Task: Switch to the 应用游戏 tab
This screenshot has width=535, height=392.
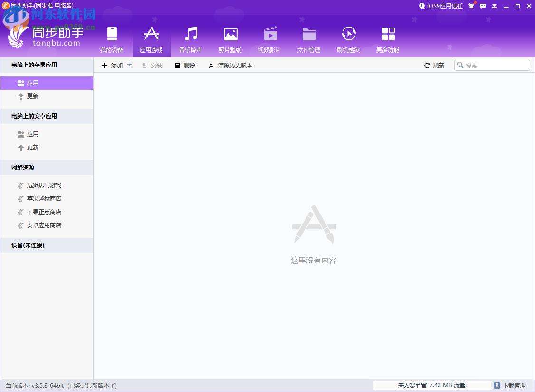Action: click(x=151, y=40)
